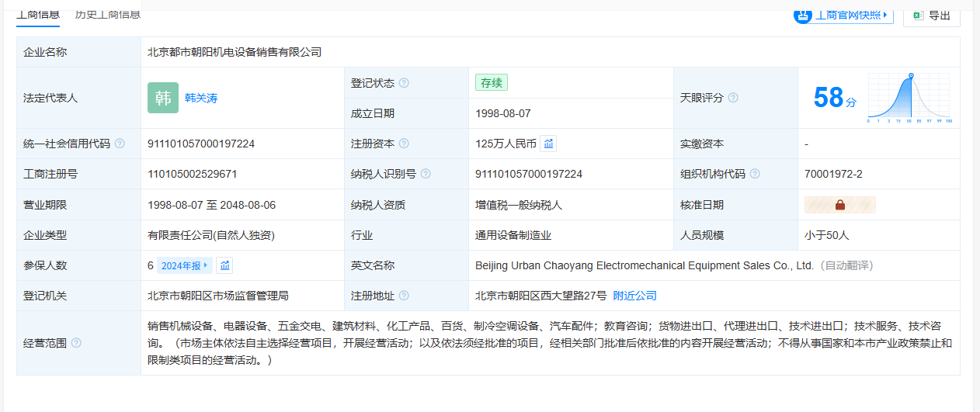Click help icon next to 注册地址
The height and width of the screenshot is (412, 980).
click(x=404, y=296)
